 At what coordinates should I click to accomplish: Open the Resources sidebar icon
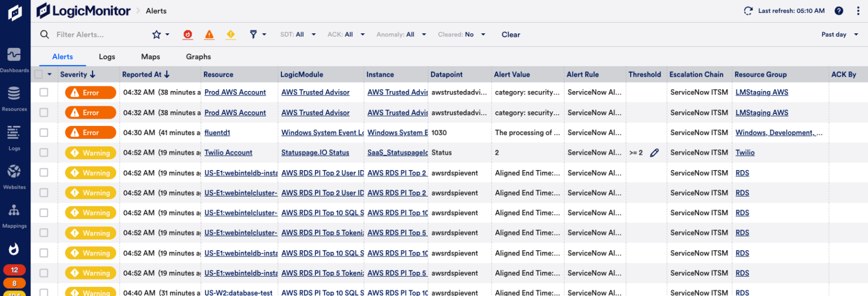(x=14, y=98)
